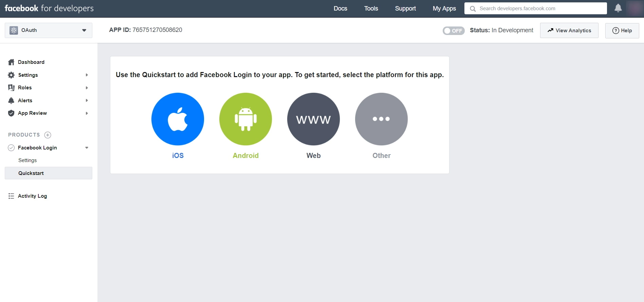Click the Activity Log list icon
The height and width of the screenshot is (302, 644).
click(x=11, y=196)
